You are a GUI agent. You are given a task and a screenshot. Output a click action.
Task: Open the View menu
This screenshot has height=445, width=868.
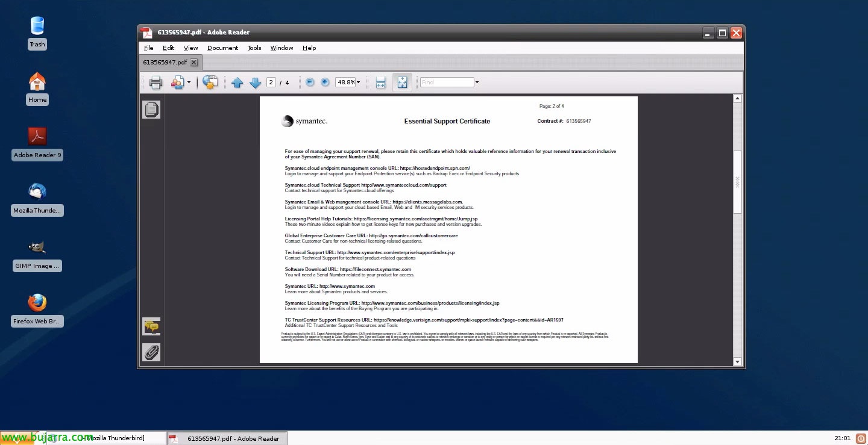190,48
